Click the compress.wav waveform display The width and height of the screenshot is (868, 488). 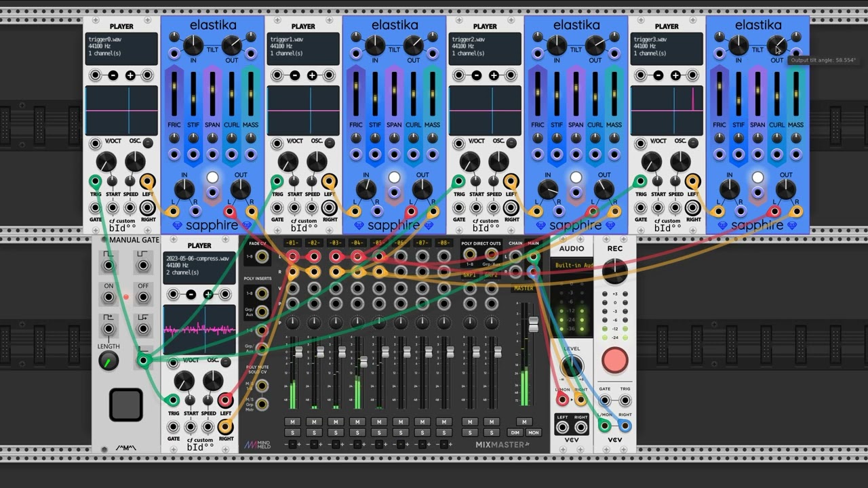(x=199, y=329)
